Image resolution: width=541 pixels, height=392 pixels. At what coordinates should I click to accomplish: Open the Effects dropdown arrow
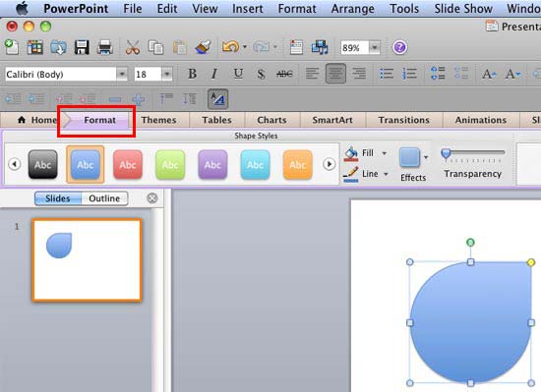pyautogui.click(x=426, y=157)
